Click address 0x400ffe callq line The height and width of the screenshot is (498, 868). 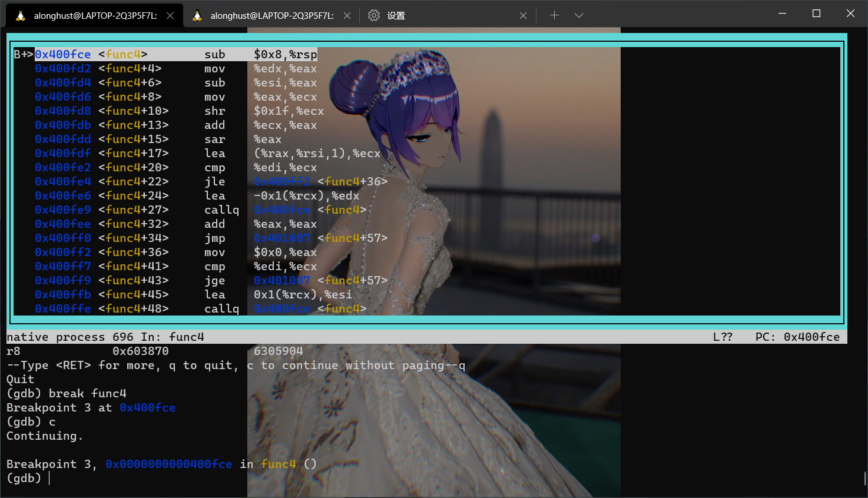pos(63,308)
